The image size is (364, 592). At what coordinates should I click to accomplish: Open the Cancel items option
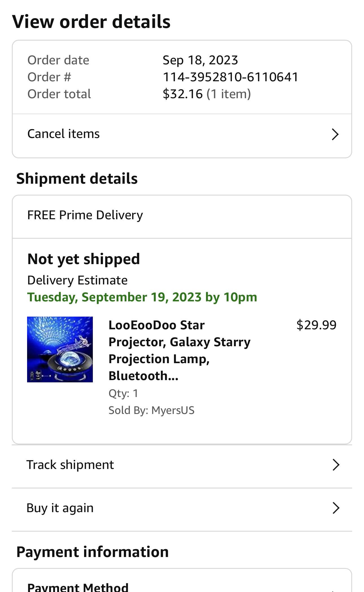63,134
